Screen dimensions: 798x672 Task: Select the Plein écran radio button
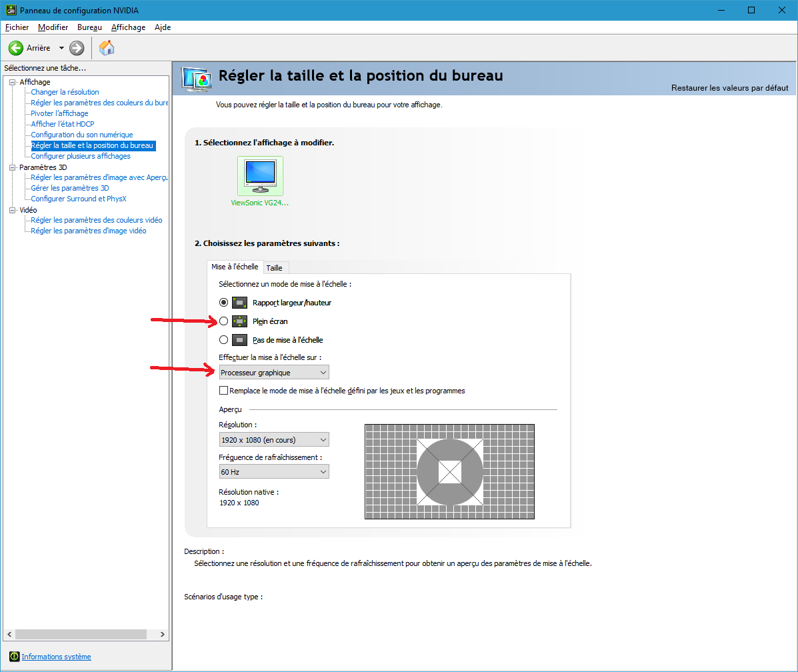pos(223,321)
